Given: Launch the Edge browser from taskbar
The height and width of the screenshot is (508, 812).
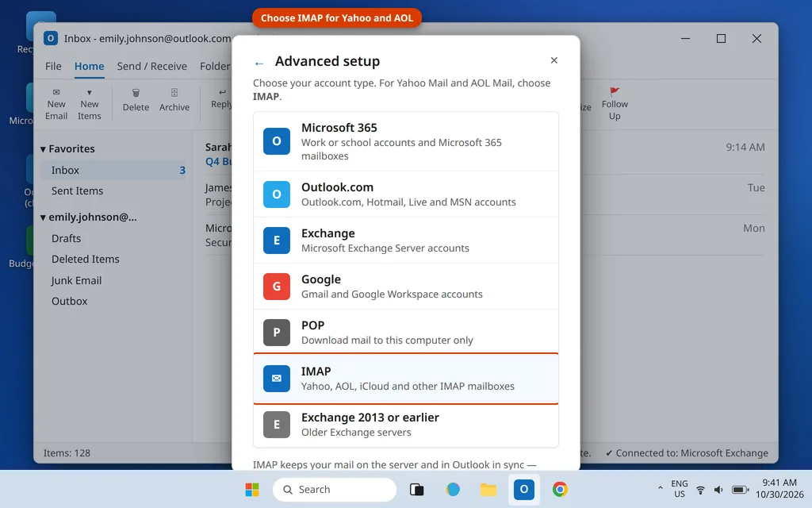Looking at the screenshot, I should [x=453, y=489].
